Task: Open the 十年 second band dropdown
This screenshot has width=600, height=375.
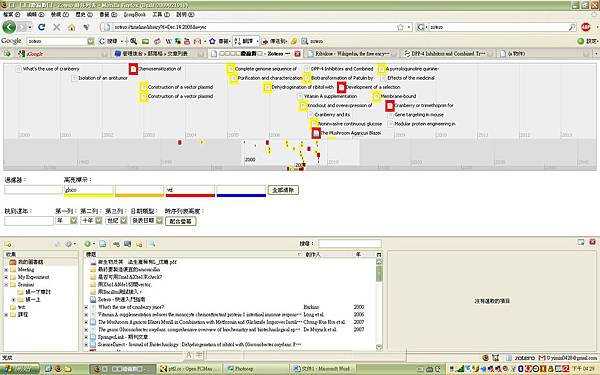Action: pyautogui.click(x=91, y=220)
